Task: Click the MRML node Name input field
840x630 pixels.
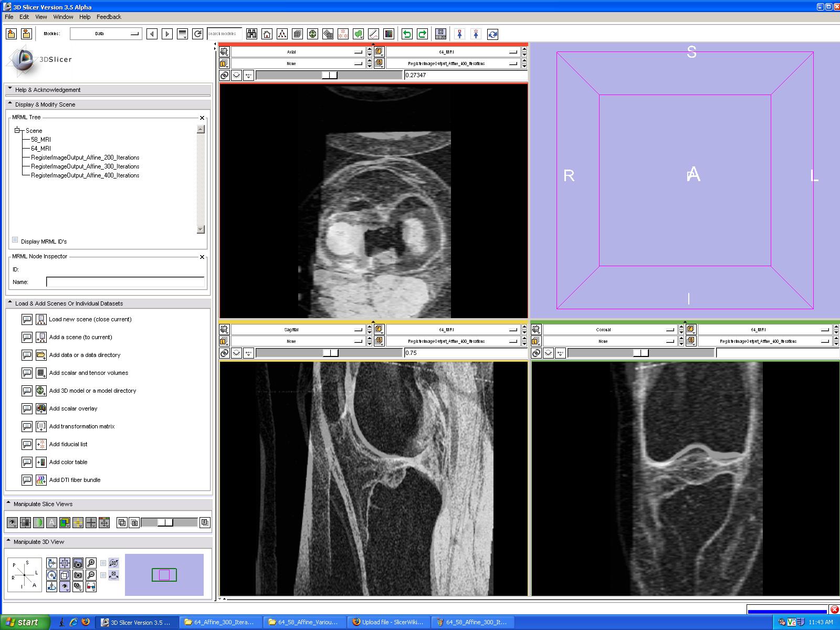Action: pyautogui.click(x=125, y=282)
